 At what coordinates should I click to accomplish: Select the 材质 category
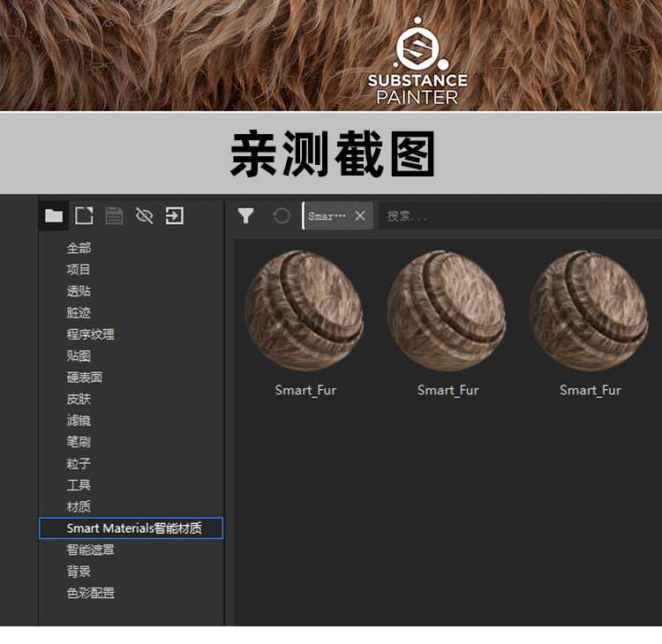pyautogui.click(x=79, y=506)
